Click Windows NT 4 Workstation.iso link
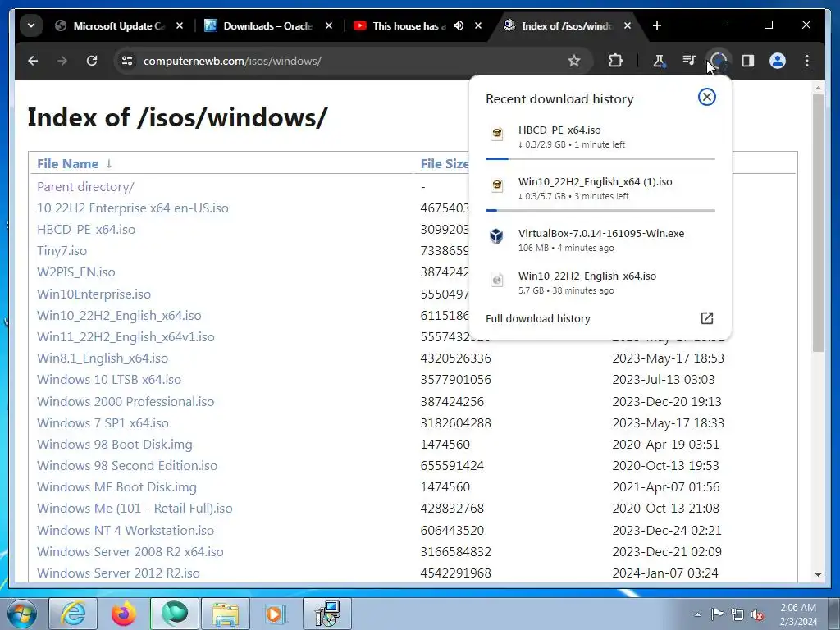This screenshot has height=630, width=840. point(126,531)
